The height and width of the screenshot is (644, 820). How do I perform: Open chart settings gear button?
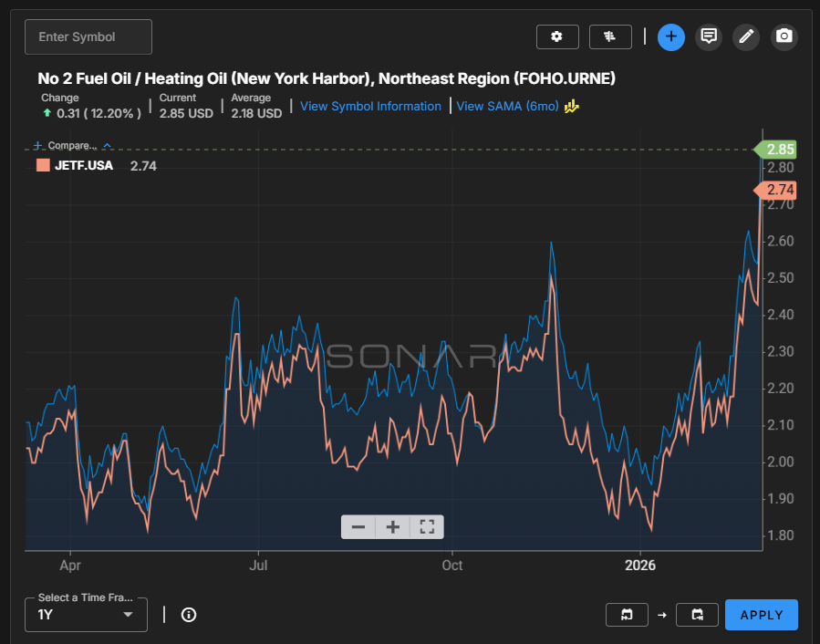tap(557, 37)
